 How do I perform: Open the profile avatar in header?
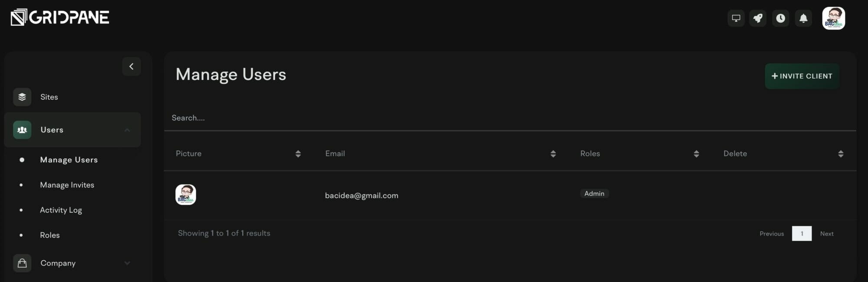point(833,18)
